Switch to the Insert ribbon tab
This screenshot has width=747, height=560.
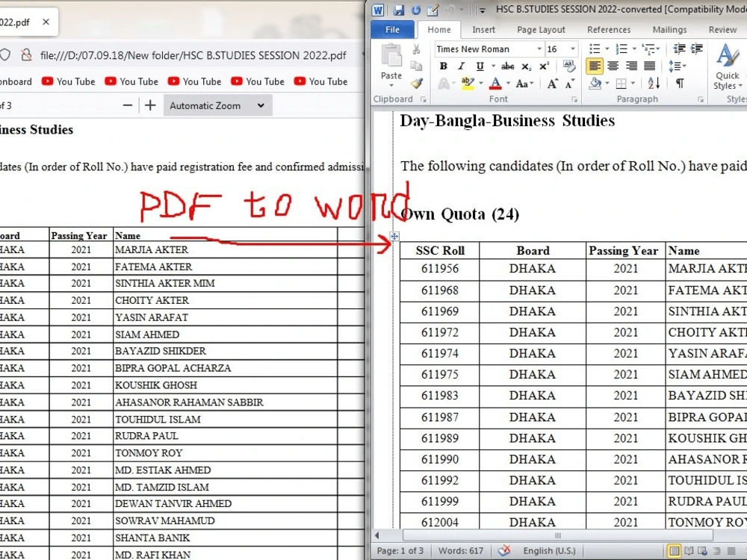(x=483, y=30)
